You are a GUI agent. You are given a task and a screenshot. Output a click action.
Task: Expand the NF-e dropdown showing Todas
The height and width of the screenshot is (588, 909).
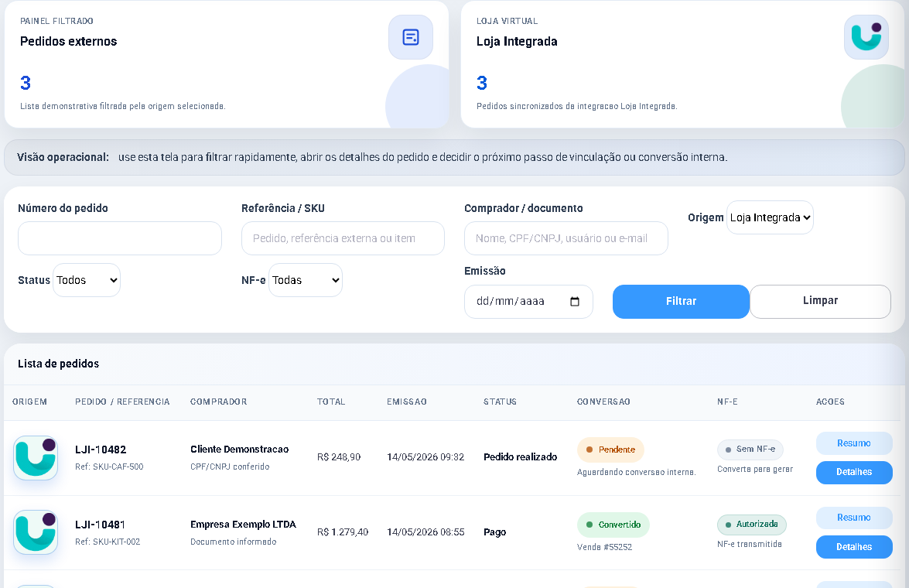(306, 280)
